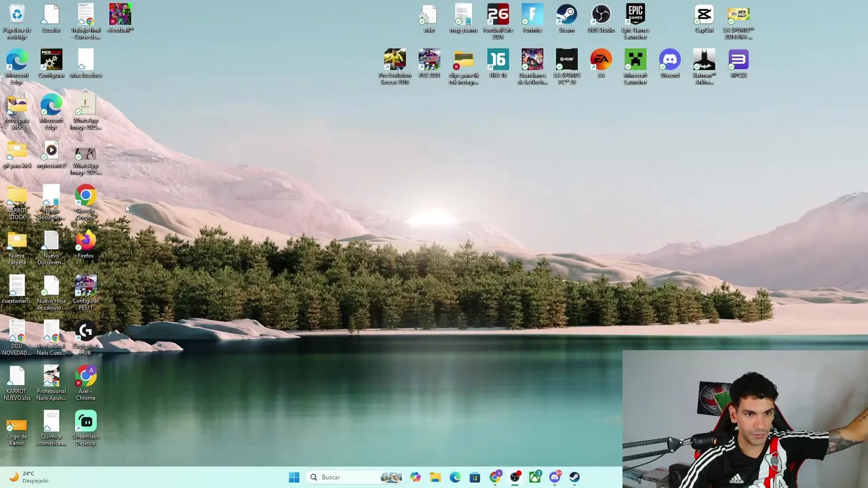Select Professional Nails Apun... document

pos(52,384)
